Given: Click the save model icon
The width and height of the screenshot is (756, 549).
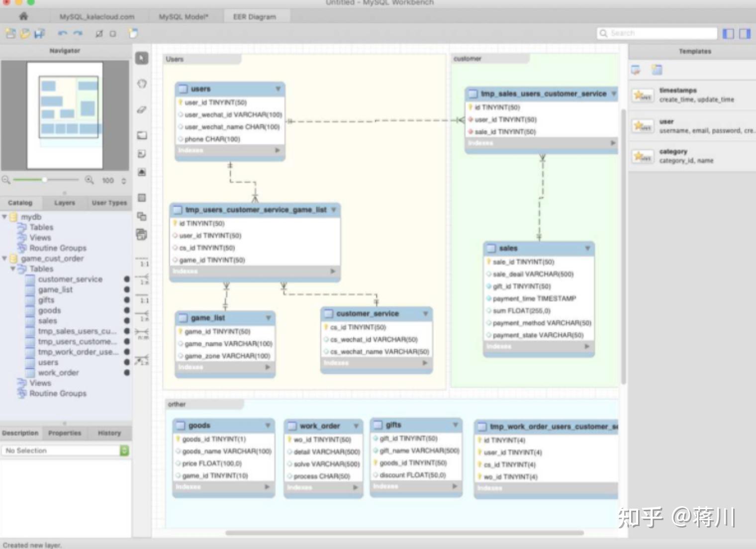Looking at the screenshot, I should (39, 33).
